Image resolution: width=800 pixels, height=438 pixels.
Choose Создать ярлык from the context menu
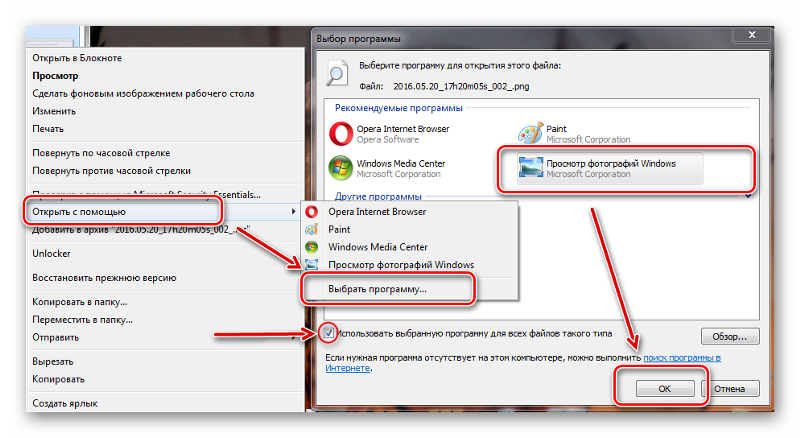65,403
